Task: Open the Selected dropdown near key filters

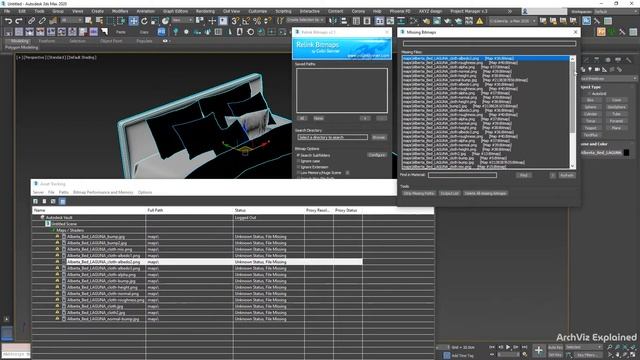Action: (583, 347)
